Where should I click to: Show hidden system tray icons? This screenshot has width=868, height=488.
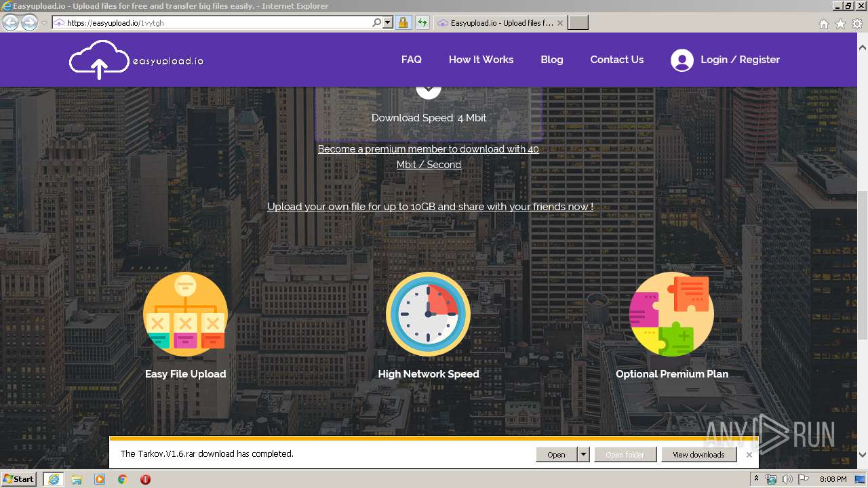[x=757, y=479]
